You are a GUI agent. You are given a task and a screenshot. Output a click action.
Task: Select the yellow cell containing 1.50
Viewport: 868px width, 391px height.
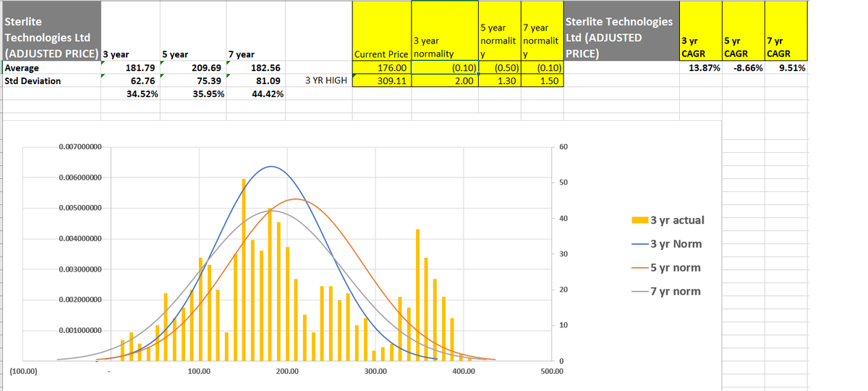pyautogui.click(x=541, y=81)
